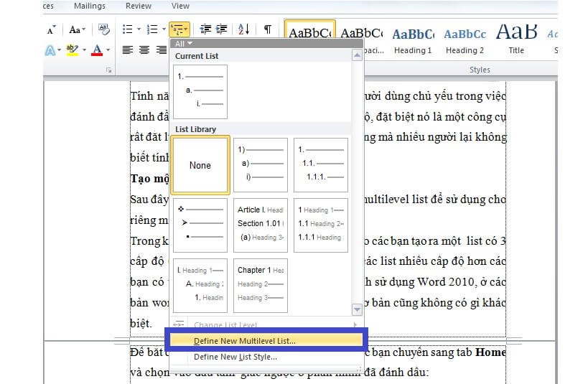Viewport: 588px width, 384px height.
Task: Toggle Show/Hide paragraph marks
Action: coord(268,29)
